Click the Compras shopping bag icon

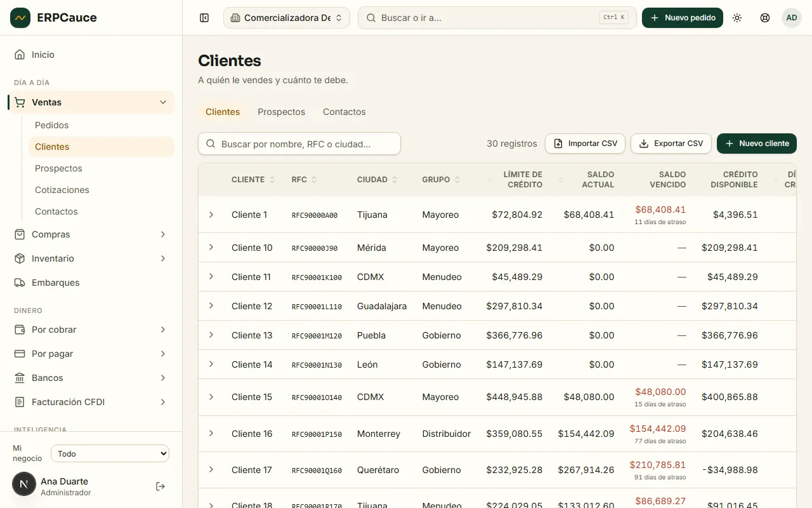(20, 234)
